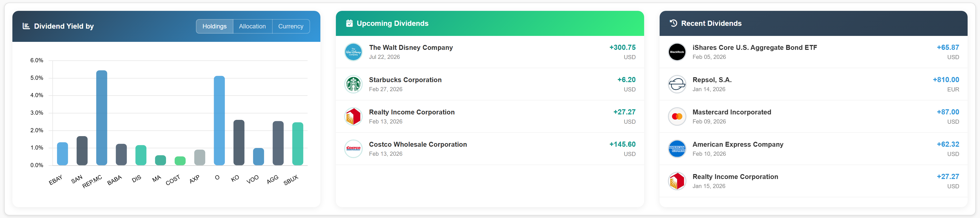Viewport: 980px width, 218px height.
Task: Click the BlackRock logo icon
Action: click(677, 52)
